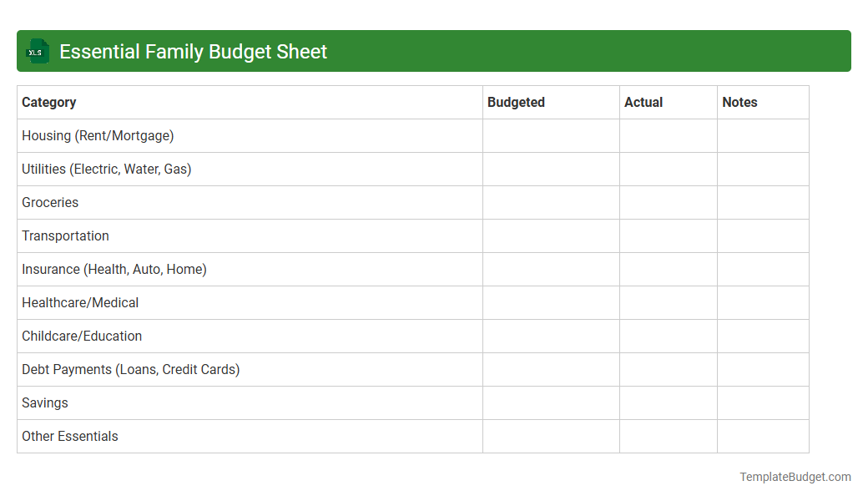Select the Actual column header
This screenshot has height=501, width=868.
tap(643, 102)
